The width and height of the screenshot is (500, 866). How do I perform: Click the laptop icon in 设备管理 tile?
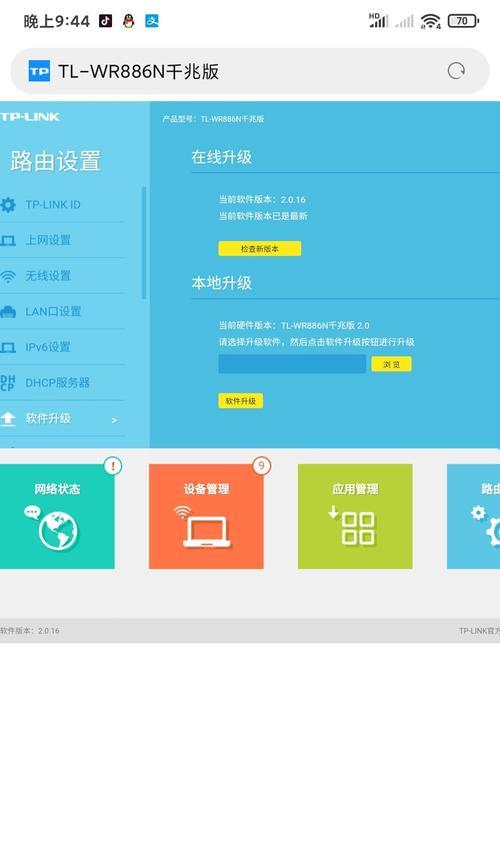coord(207,532)
